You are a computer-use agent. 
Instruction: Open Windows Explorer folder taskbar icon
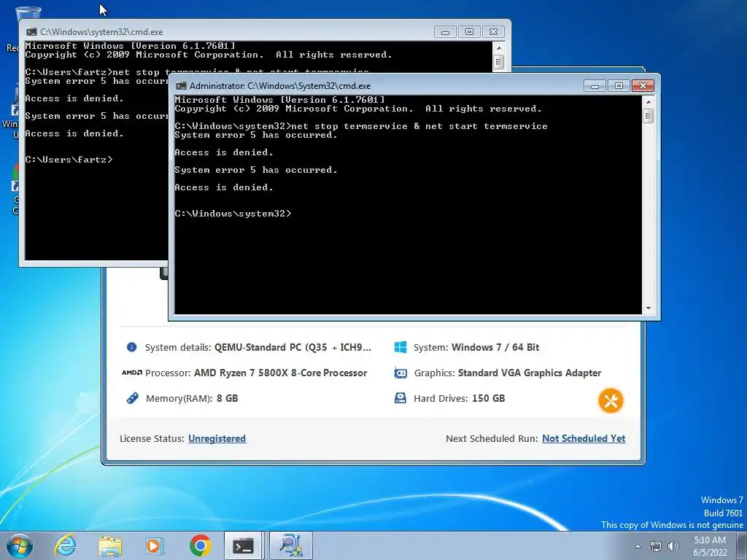(x=110, y=545)
